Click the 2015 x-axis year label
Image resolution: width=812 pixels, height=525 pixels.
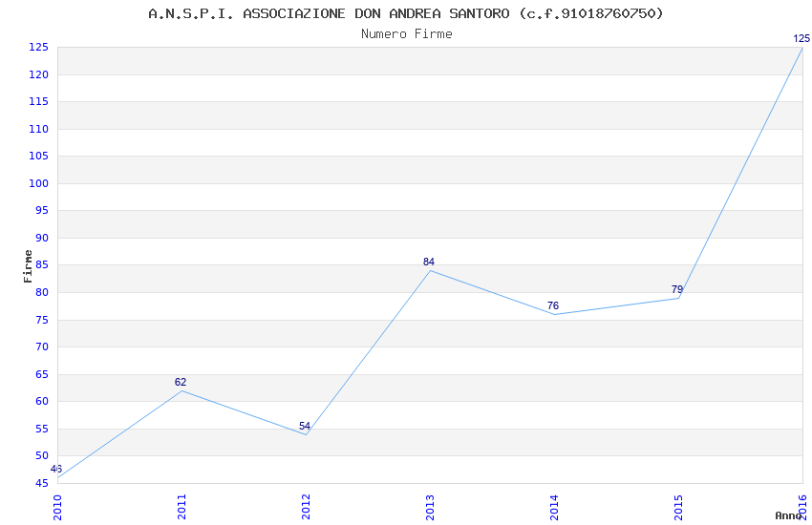[x=679, y=507]
